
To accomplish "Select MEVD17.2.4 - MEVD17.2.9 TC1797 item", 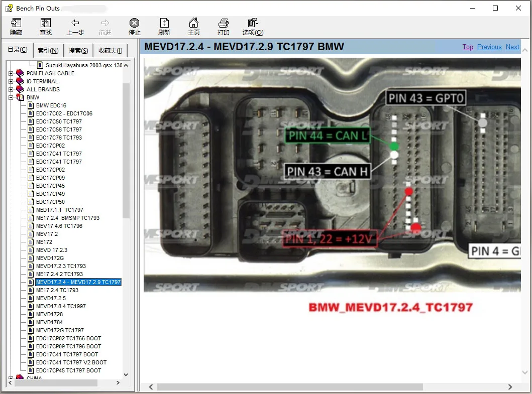I will click(78, 282).
